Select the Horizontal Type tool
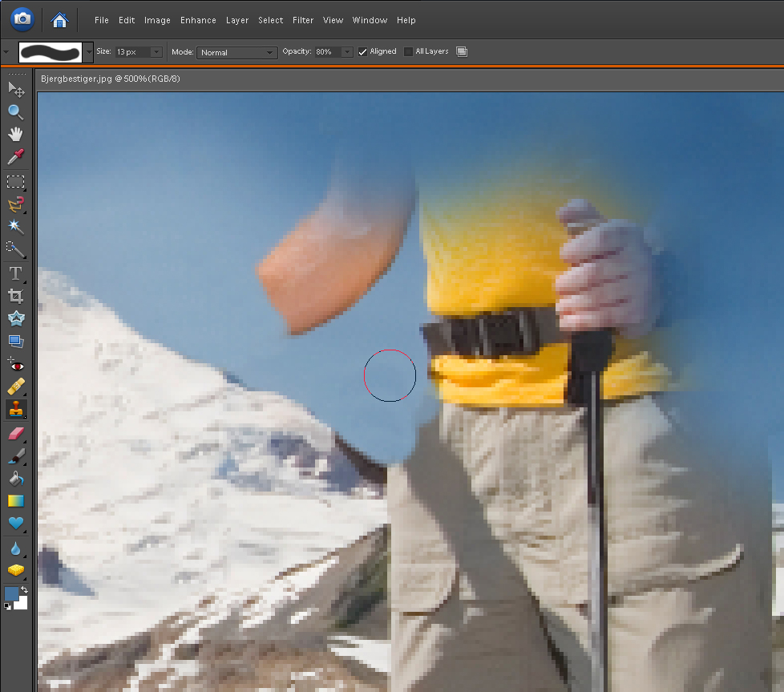Viewport: 784px width, 692px height. tap(15, 273)
